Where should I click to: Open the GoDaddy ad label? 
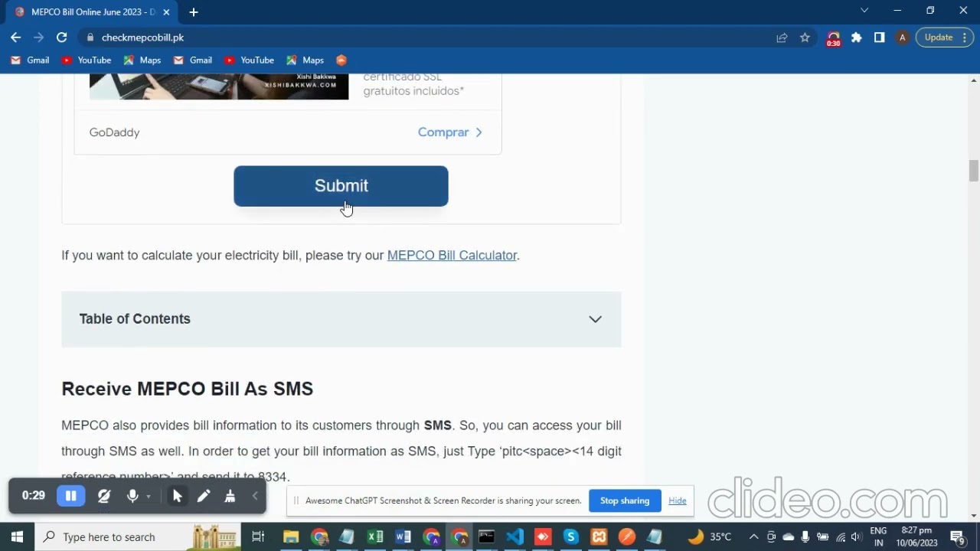[x=114, y=132]
